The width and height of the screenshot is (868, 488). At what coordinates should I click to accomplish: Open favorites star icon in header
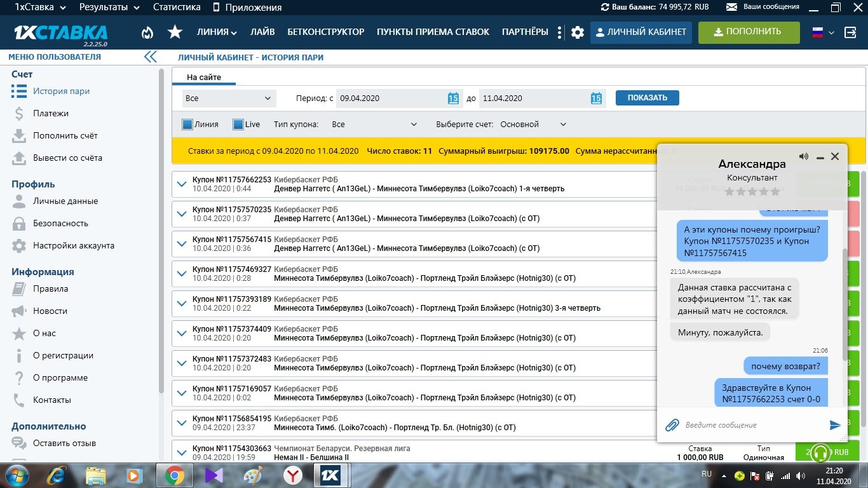point(175,32)
